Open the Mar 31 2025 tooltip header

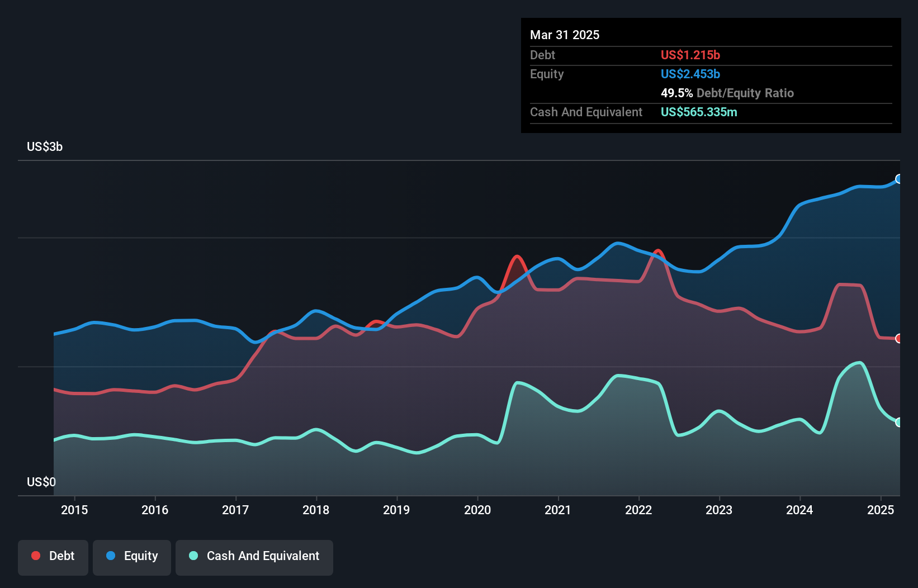tap(565, 35)
